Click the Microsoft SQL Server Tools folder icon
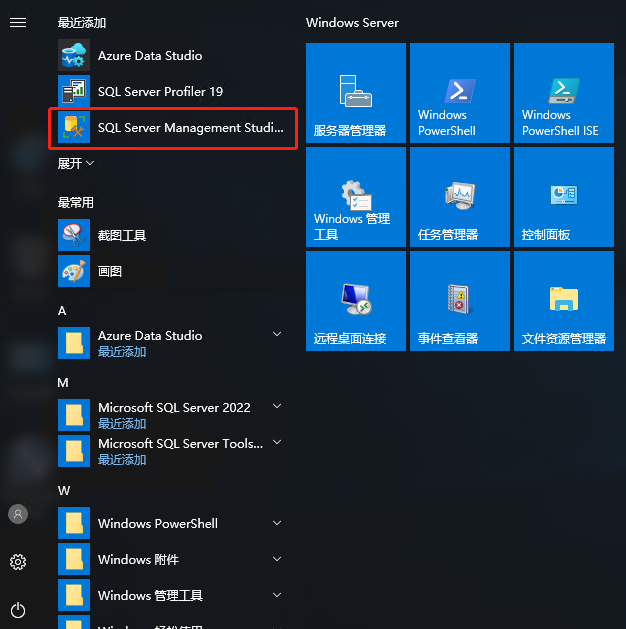The image size is (626, 629). tap(74, 451)
